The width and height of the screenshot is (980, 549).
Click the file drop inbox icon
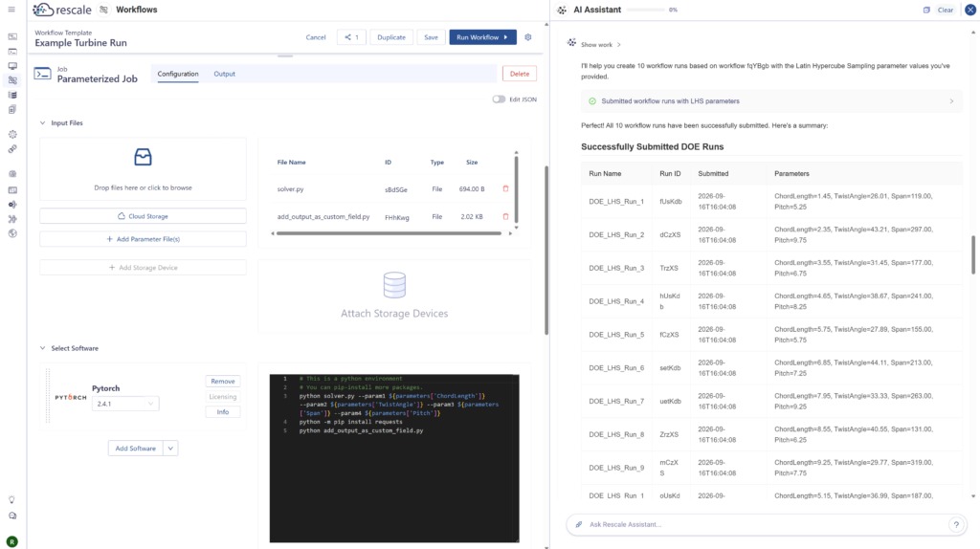point(144,157)
